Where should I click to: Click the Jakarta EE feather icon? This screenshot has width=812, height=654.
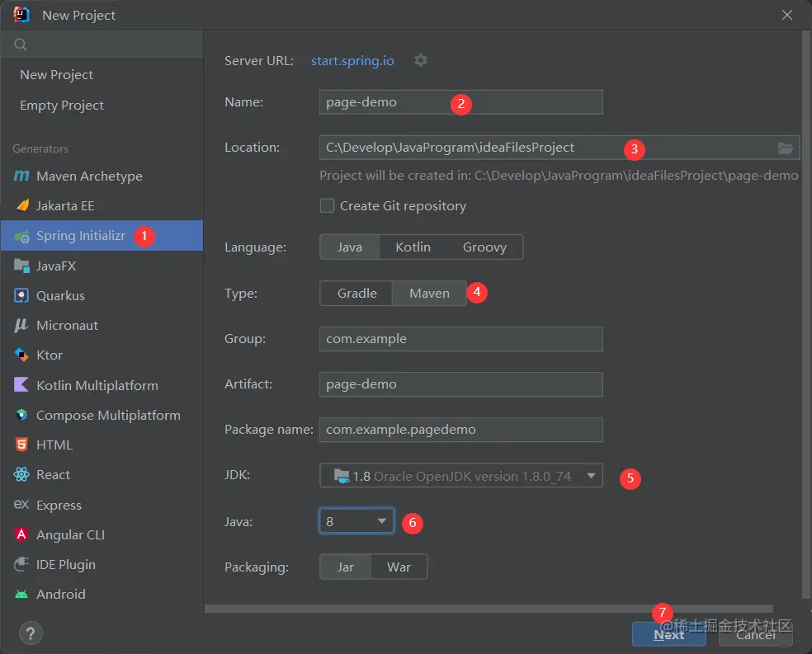(x=22, y=205)
